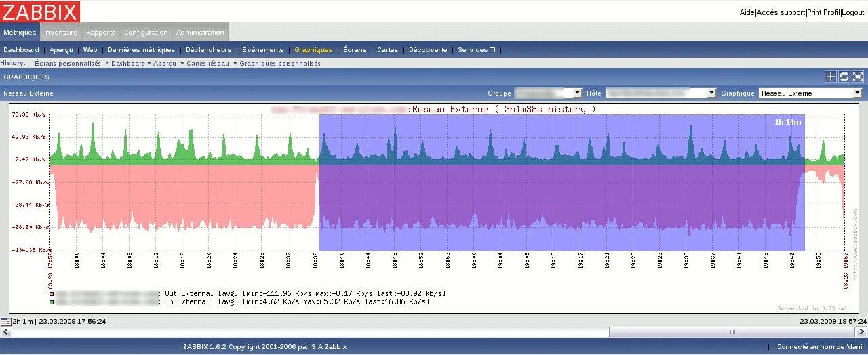Click the reset/refresh arrows icon
The width and height of the screenshot is (868, 355).
click(x=844, y=77)
